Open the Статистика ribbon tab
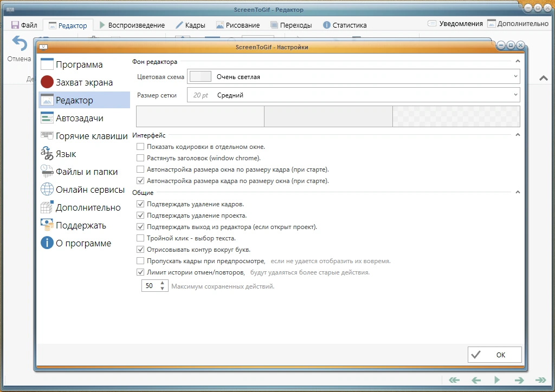This screenshot has width=555, height=392. (345, 25)
